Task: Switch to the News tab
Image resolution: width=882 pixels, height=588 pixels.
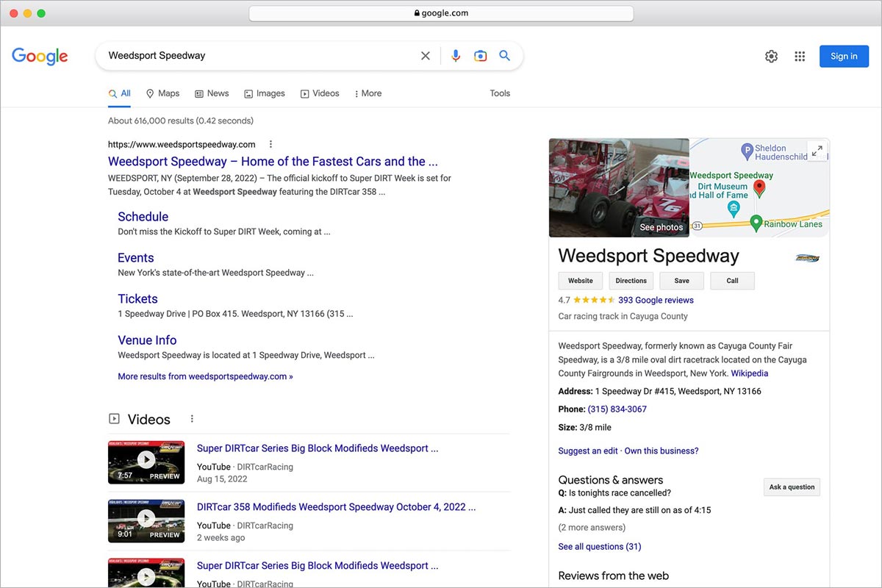Action: click(212, 93)
